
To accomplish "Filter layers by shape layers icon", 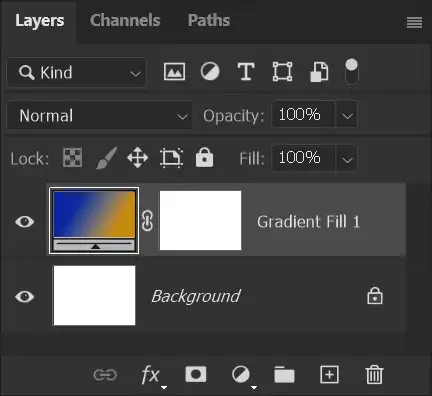I will (282, 72).
